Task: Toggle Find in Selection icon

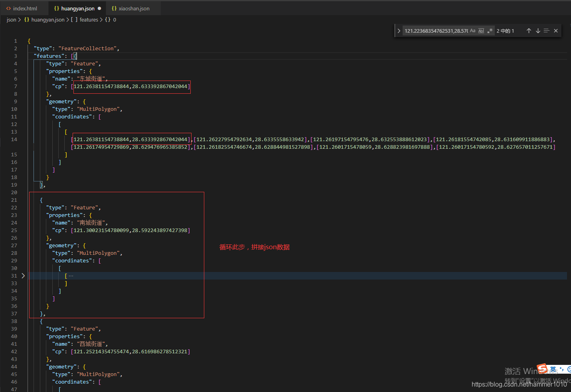Action: coord(547,31)
